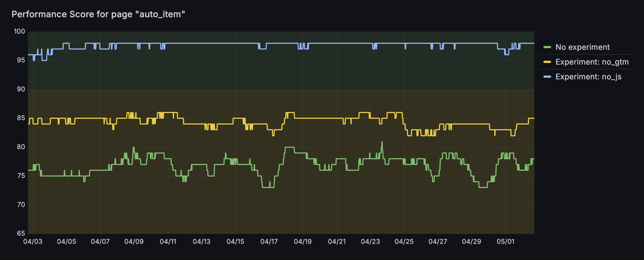Click the 80 value label on y-axis
644x260 pixels.
click(21, 147)
